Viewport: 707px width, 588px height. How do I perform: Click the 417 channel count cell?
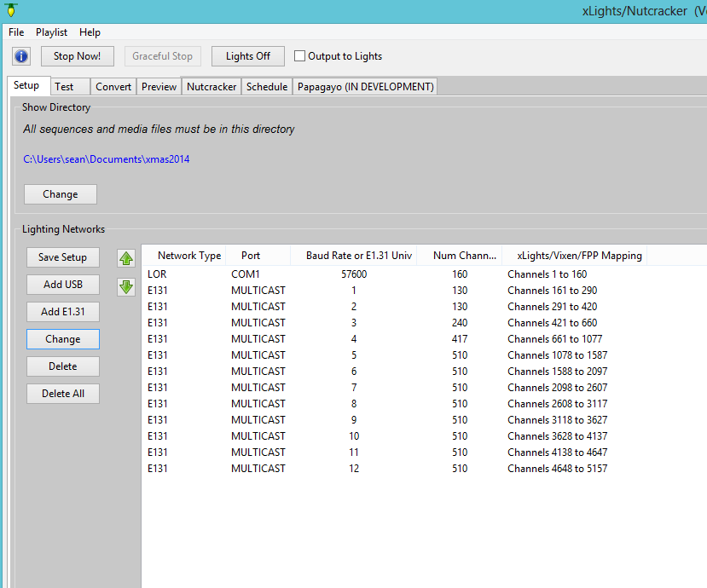[x=460, y=339]
